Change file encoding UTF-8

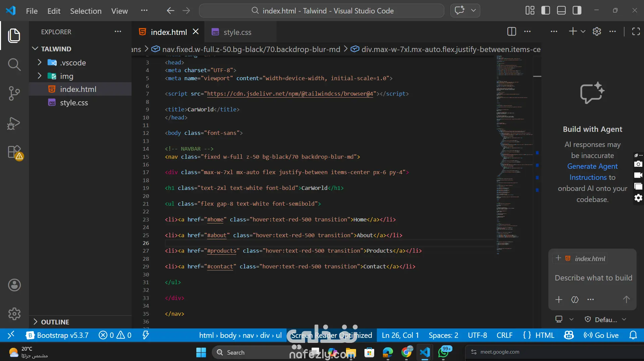point(477,335)
